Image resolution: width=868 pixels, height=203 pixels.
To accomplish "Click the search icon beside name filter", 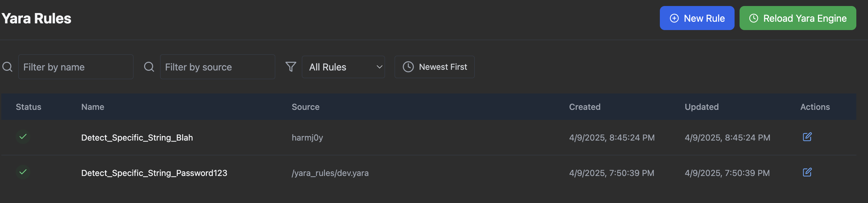I will tap(7, 67).
